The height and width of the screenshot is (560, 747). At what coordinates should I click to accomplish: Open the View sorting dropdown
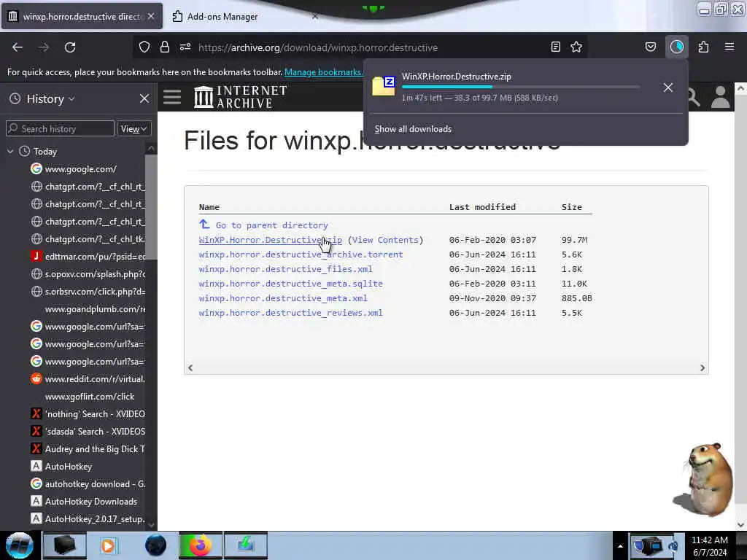point(134,128)
